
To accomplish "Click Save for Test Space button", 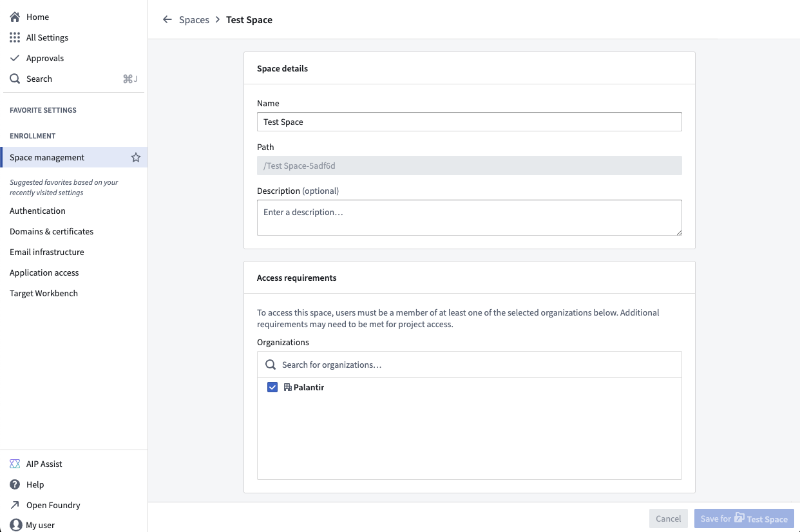I will point(744,518).
